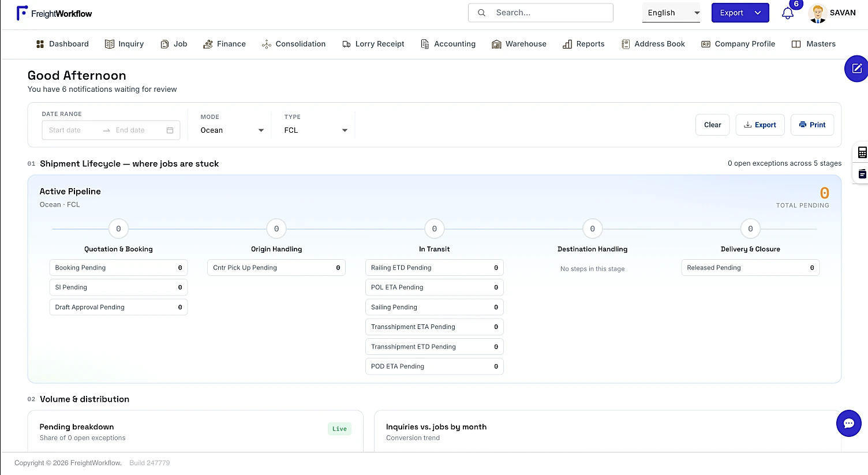The width and height of the screenshot is (868, 475).
Task: Open the Company Profile menu
Action: click(x=738, y=44)
